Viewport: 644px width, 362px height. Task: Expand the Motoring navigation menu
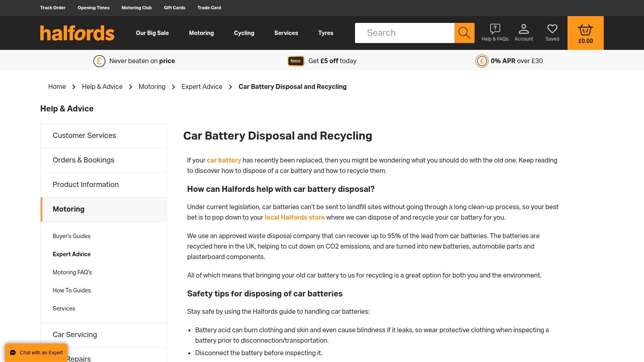201,33
